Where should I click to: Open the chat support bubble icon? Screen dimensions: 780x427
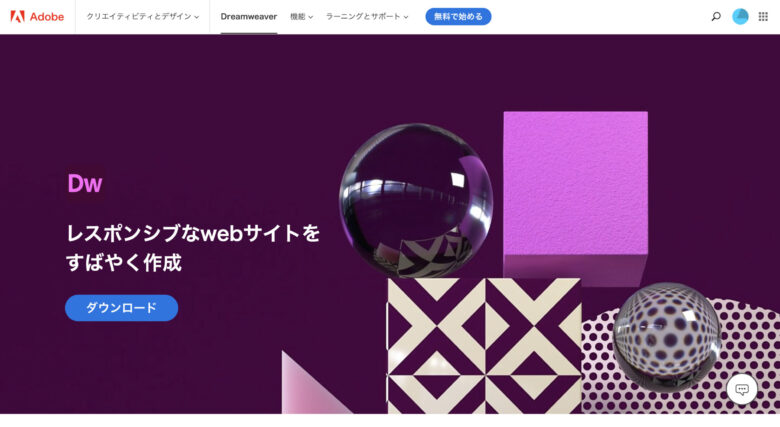click(x=742, y=389)
